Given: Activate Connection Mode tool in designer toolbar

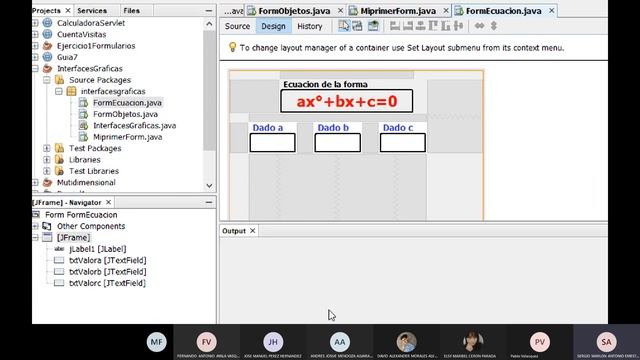Looking at the screenshot, I should pos(357,26).
